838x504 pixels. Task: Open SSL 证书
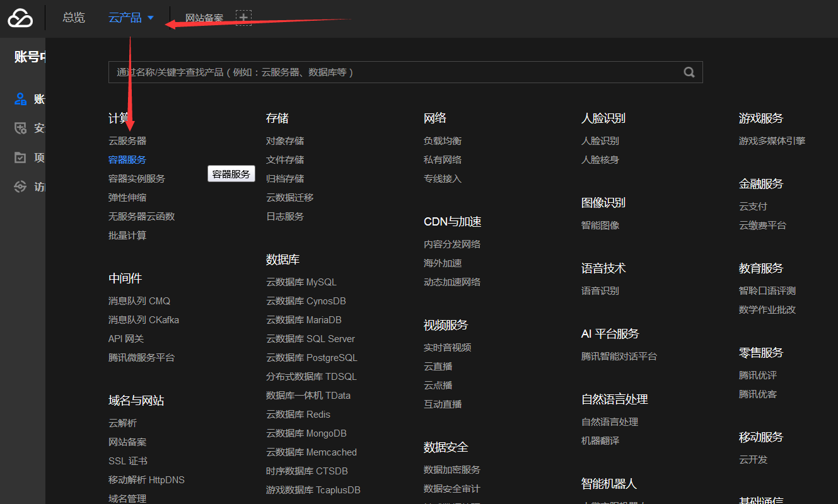pos(128,461)
